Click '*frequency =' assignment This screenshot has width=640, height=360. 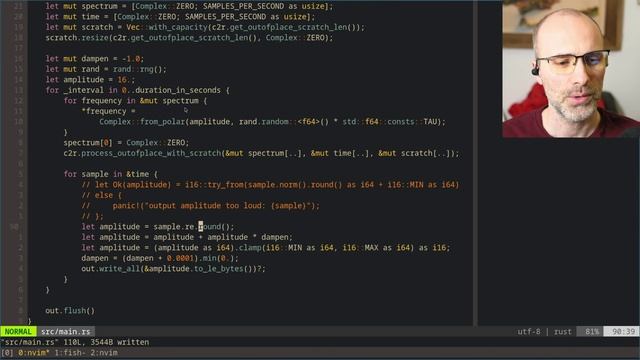108,111
